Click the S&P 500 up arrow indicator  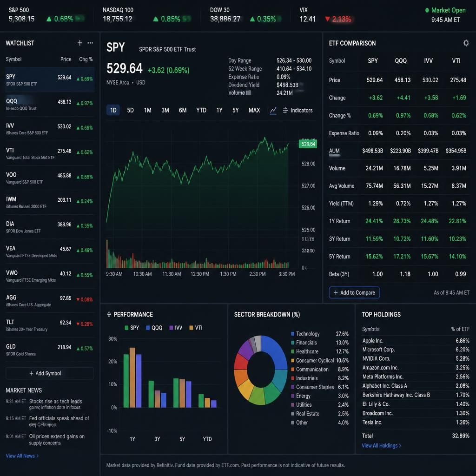coord(49,19)
